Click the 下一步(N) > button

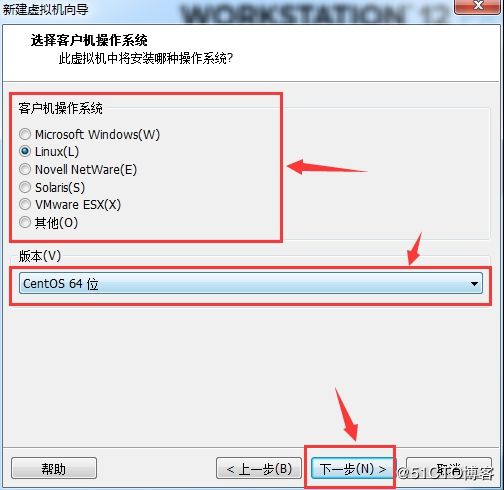pos(352,469)
